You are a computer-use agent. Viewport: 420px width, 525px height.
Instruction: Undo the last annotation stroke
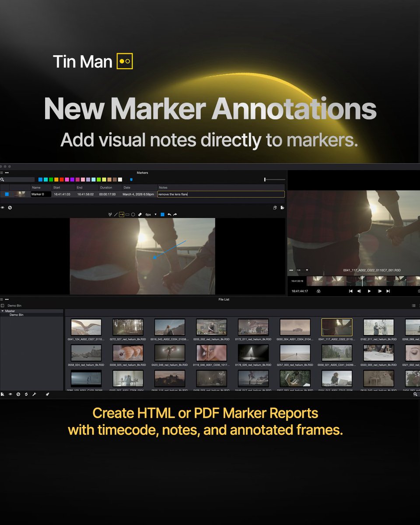click(169, 214)
